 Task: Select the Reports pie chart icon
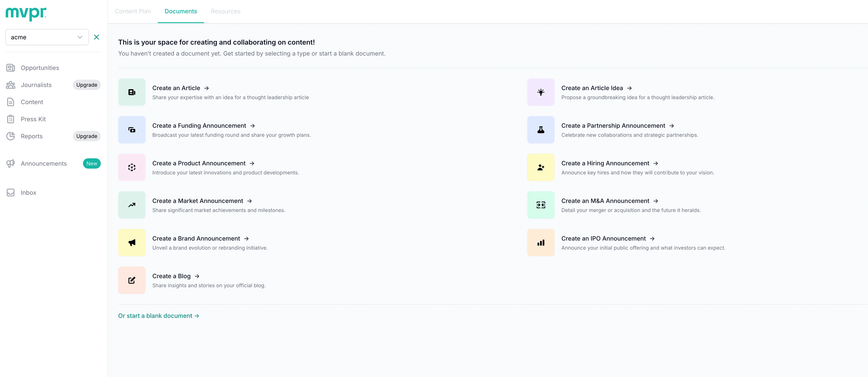[x=10, y=136]
